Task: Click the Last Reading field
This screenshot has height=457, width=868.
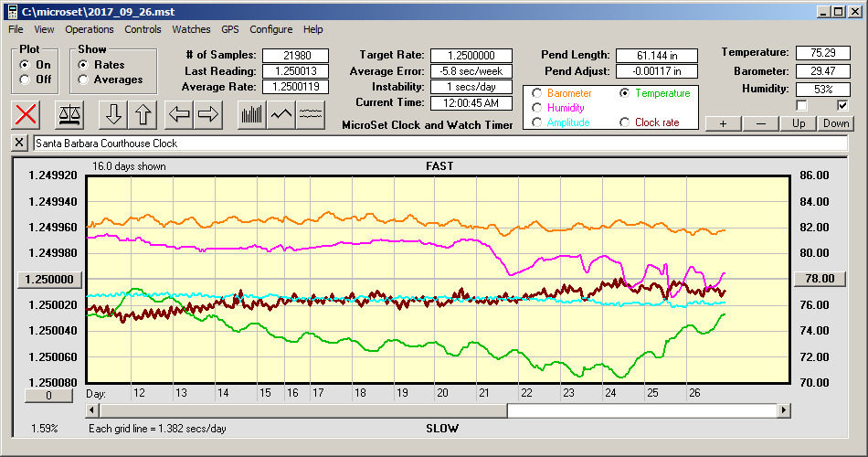Action: tap(296, 71)
